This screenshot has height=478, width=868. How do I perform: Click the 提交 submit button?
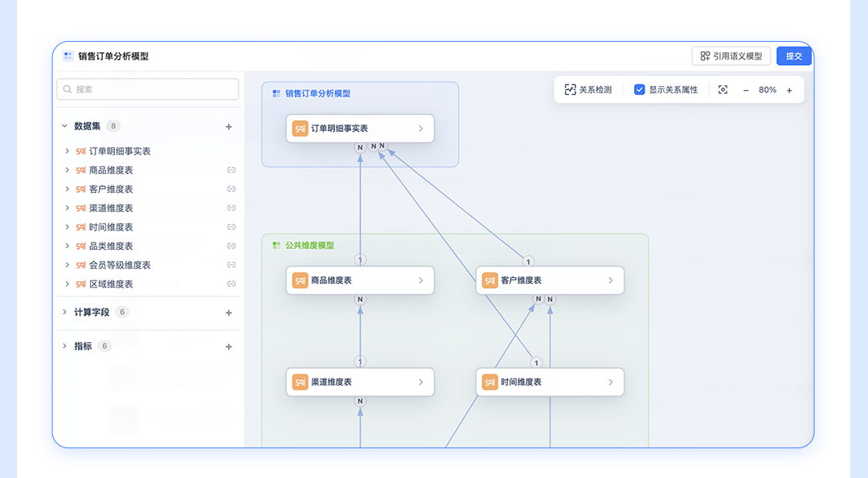(794, 56)
